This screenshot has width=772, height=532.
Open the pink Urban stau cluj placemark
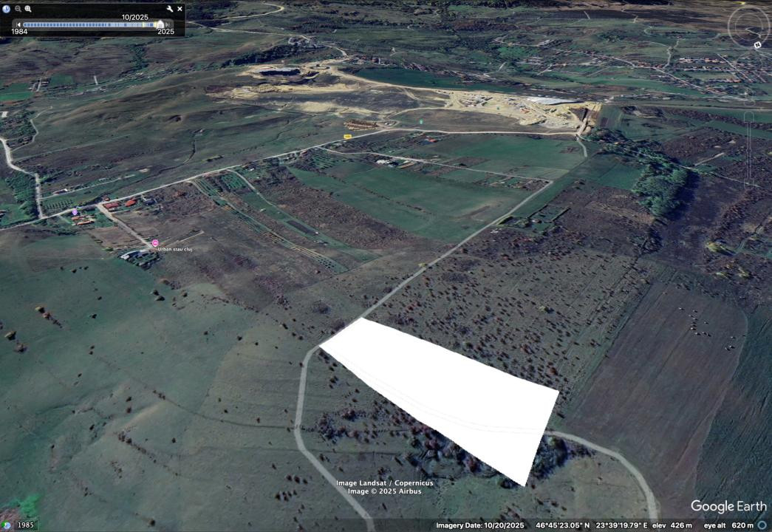click(155, 243)
